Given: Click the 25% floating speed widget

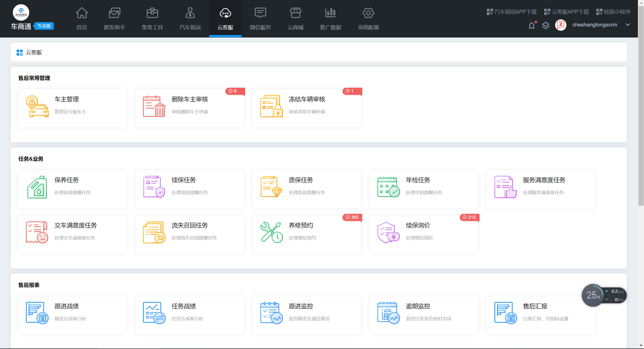Looking at the screenshot, I should coord(593,295).
